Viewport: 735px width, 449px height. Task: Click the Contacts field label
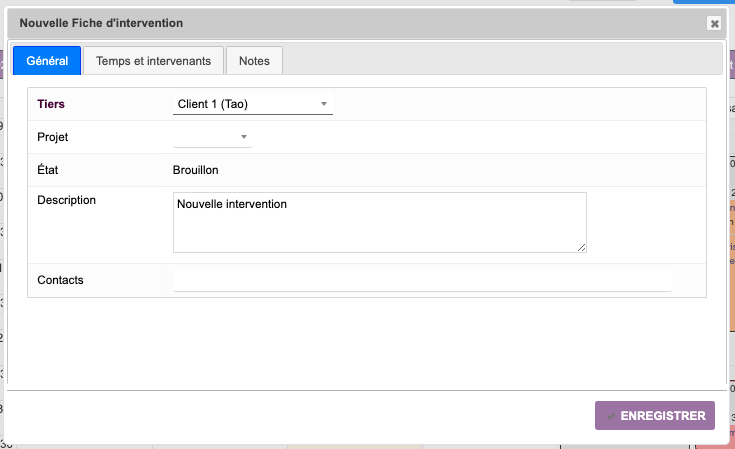[60, 280]
